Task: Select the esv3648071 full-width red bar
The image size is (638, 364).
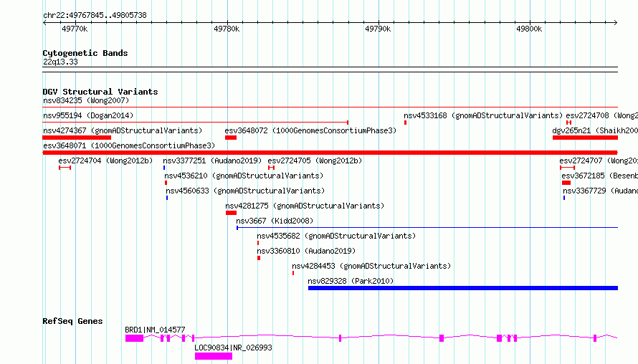Action: click(330, 153)
